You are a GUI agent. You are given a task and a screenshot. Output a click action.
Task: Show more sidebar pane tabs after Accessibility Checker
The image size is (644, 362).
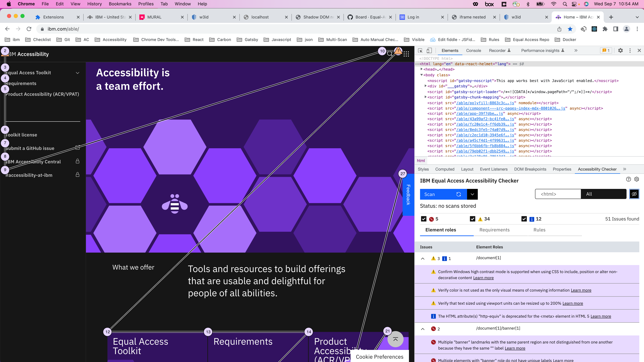(x=625, y=169)
